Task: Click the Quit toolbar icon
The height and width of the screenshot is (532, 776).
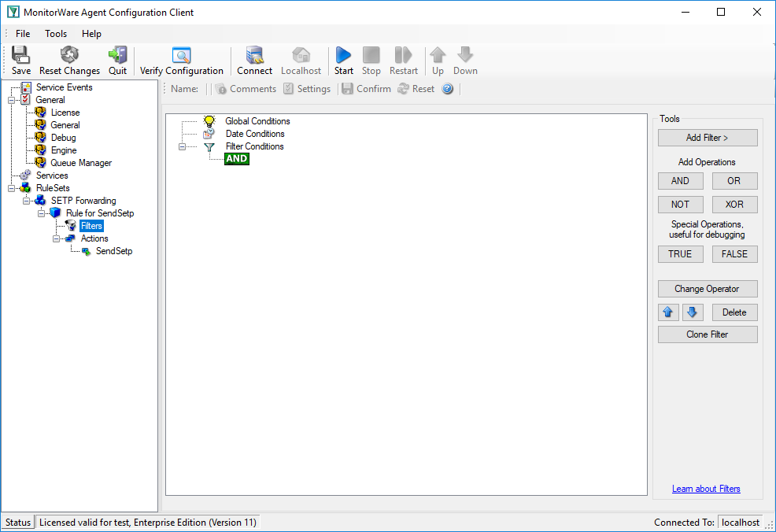Action: pos(118,55)
